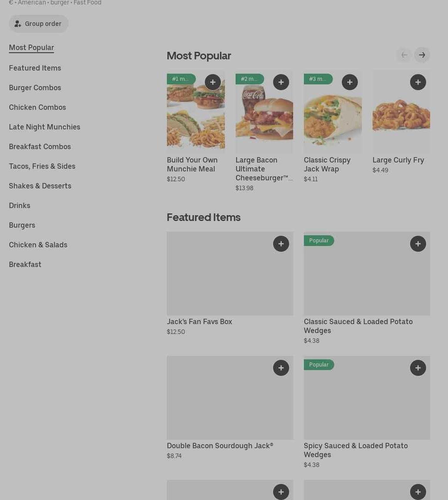Add Classic Crispy Jack Wrap to cart

(x=350, y=82)
